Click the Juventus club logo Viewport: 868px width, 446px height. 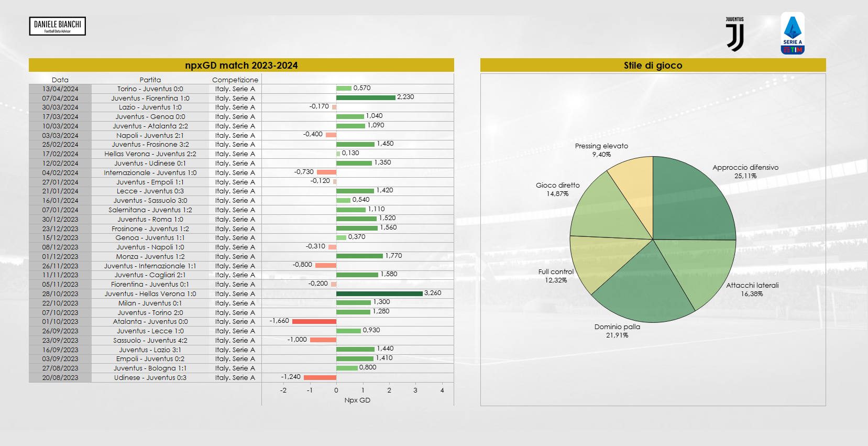point(734,35)
